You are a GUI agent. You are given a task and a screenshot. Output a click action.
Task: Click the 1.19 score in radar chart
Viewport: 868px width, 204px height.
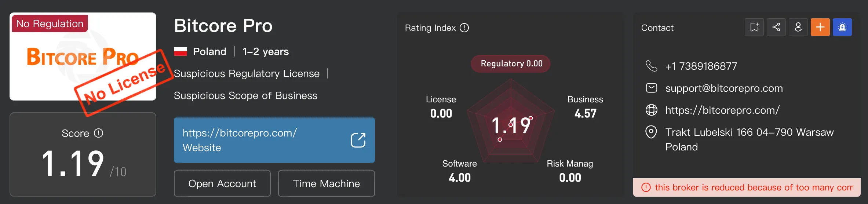(x=511, y=125)
